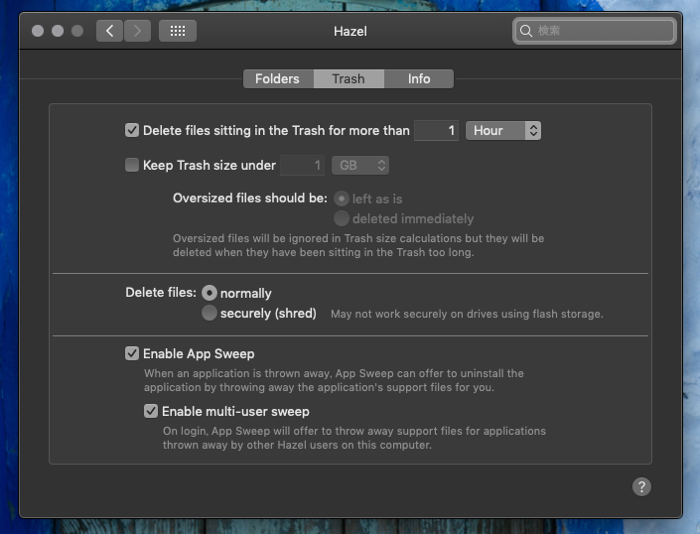Select 'normally' for Delete files
Screen dimensions: 700x534
209,293
